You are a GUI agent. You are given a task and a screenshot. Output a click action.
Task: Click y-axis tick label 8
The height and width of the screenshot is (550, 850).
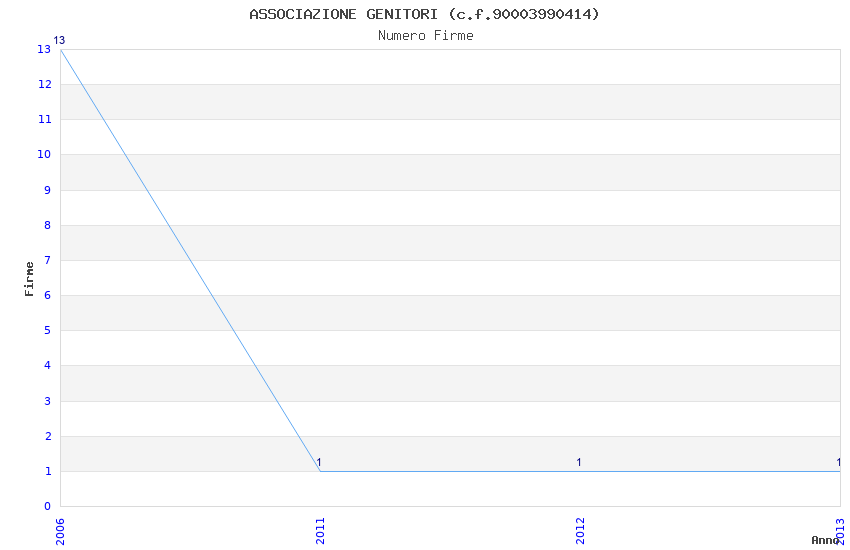point(48,225)
